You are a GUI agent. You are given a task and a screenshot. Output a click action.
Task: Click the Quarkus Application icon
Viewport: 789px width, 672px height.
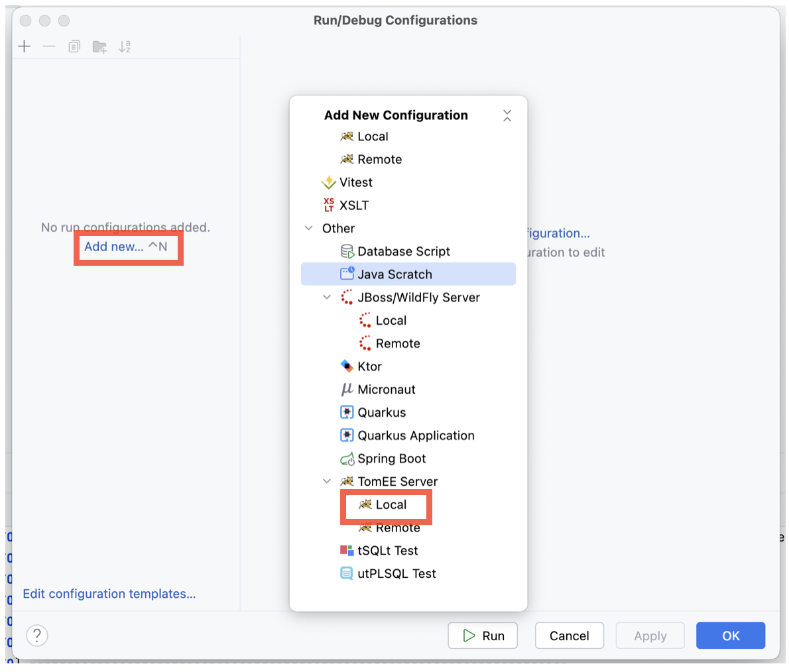pyautogui.click(x=347, y=435)
